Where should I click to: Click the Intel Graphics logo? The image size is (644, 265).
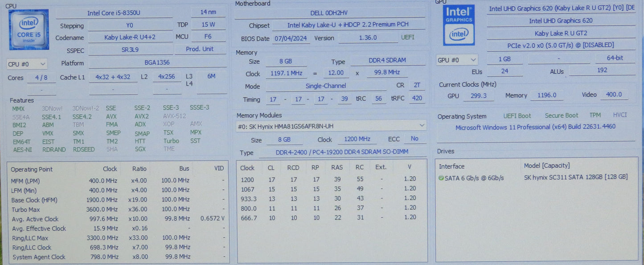pos(459,25)
